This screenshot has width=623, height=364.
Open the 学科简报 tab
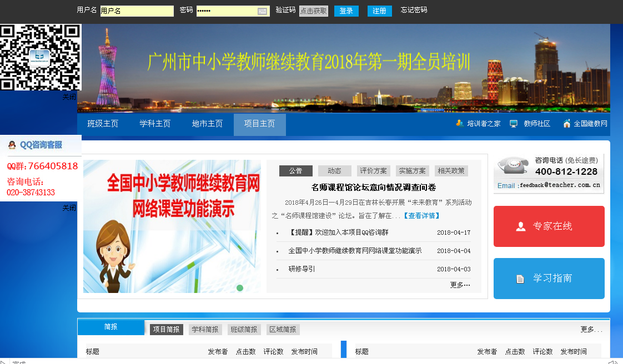pyautogui.click(x=205, y=330)
